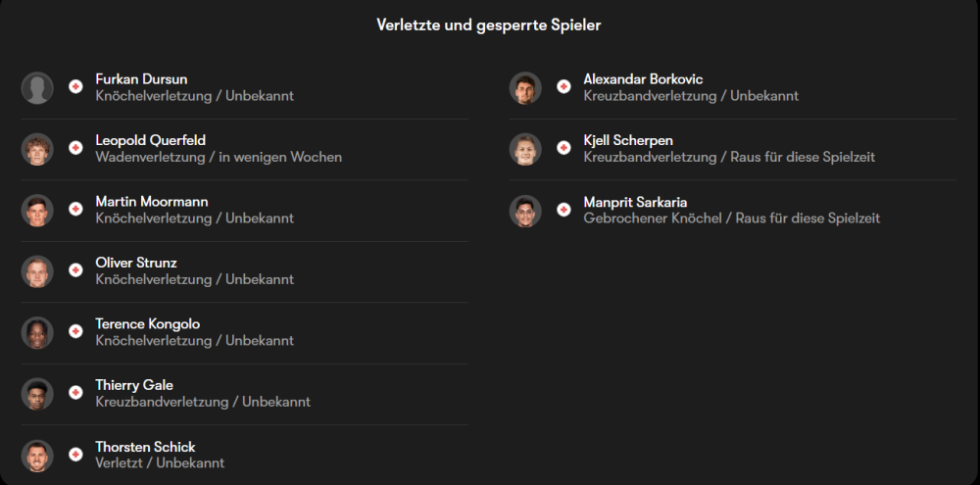Click the red cross icon next to Kjell Scherpen
Viewport: 980px width, 485px height.
coord(563,148)
